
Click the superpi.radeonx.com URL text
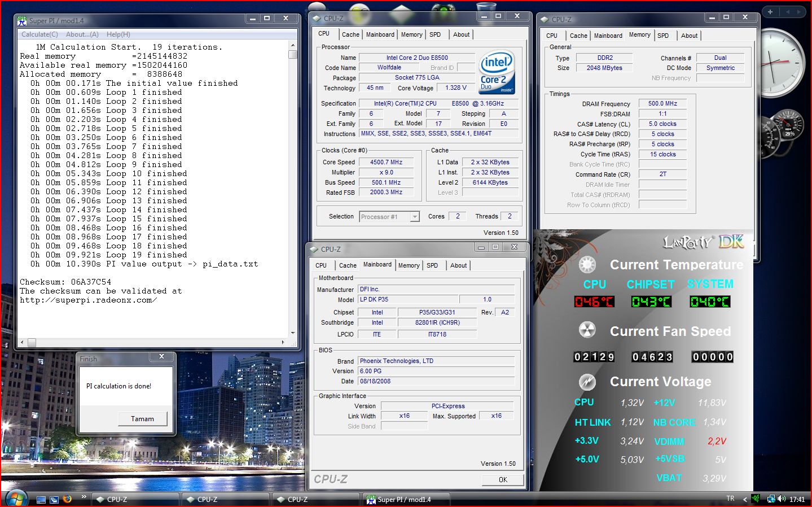[x=88, y=300]
